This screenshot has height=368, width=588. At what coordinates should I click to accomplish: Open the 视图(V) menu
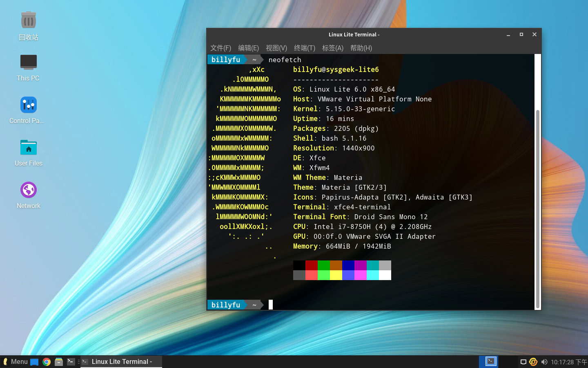tap(276, 48)
